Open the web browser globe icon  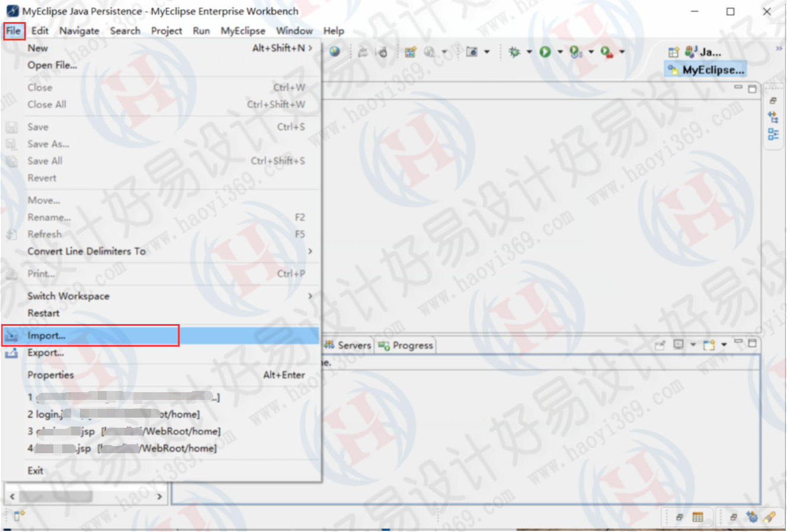(335, 52)
